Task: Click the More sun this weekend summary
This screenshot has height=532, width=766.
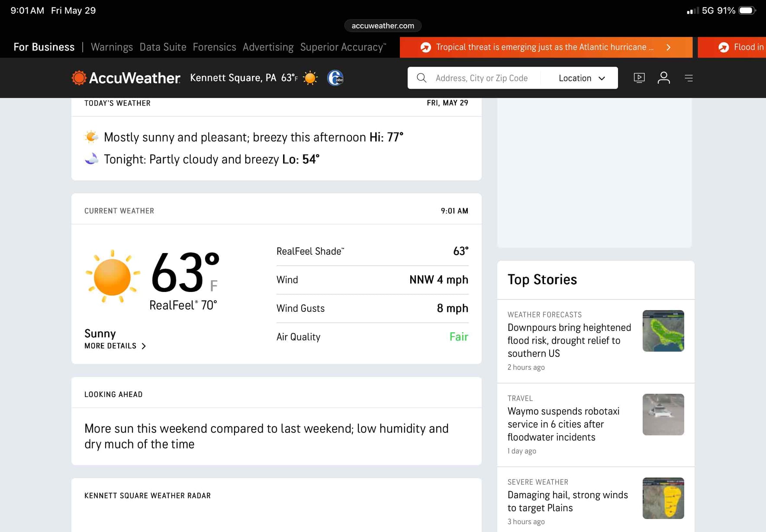Action: pyautogui.click(x=267, y=436)
